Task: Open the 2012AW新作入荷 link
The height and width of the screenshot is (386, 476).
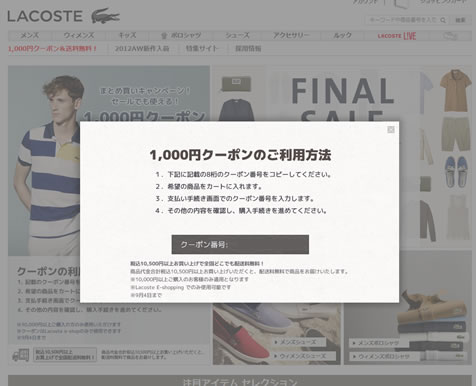Action: click(x=142, y=49)
